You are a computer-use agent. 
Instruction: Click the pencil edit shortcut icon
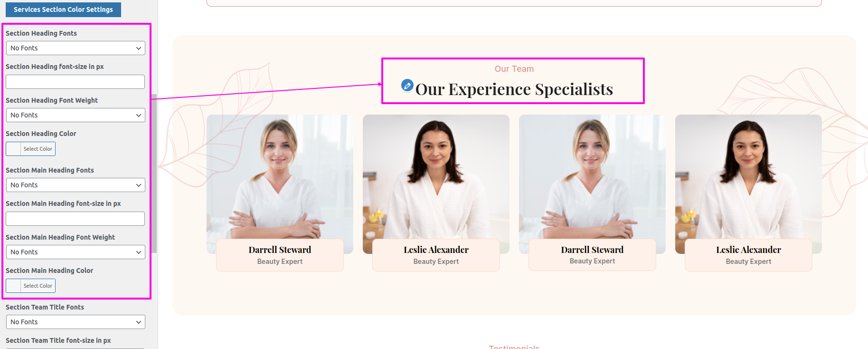pyautogui.click(x=407, y=85)
